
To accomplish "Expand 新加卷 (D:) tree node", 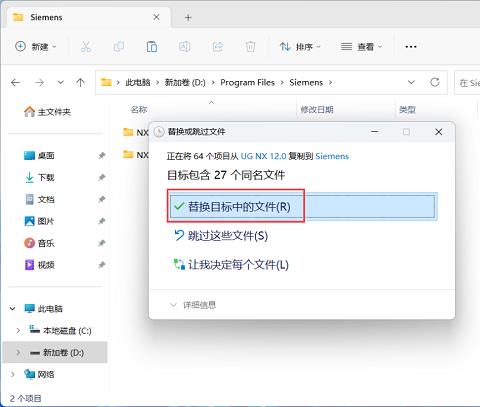I will click(18, 352).
